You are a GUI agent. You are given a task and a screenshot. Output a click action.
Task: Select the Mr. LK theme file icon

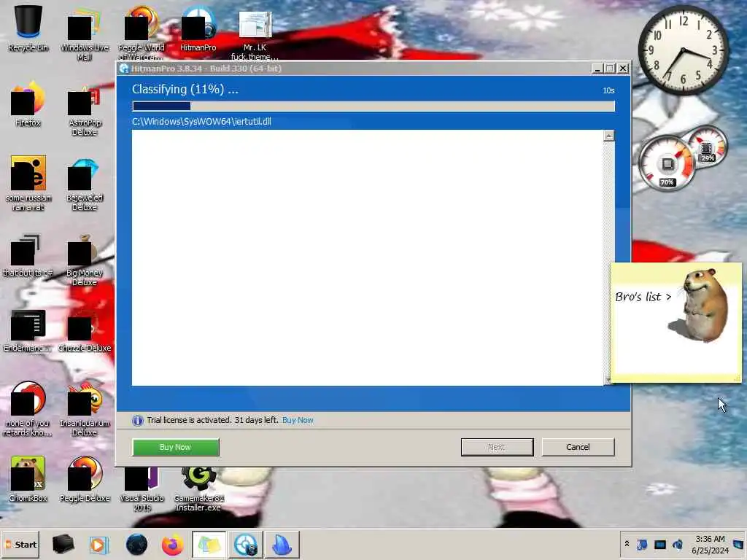point(255,34)
